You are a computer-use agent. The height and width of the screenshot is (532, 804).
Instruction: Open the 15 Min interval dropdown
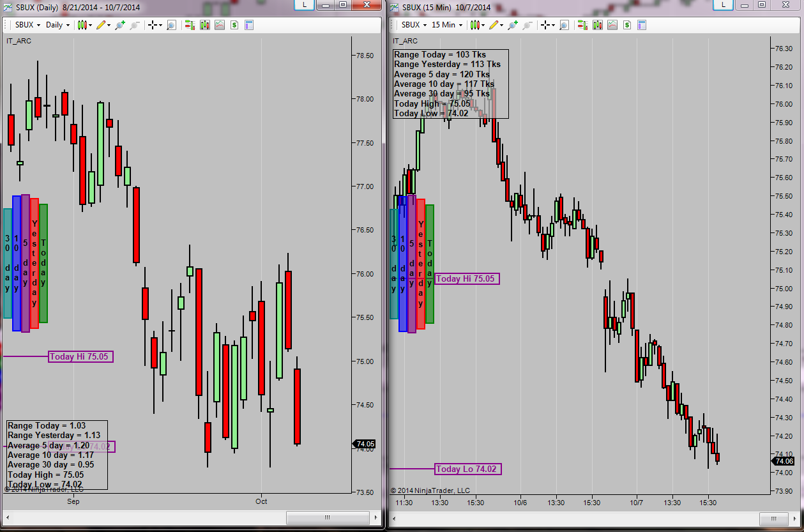pyautogui.click(x=447, y=25)
